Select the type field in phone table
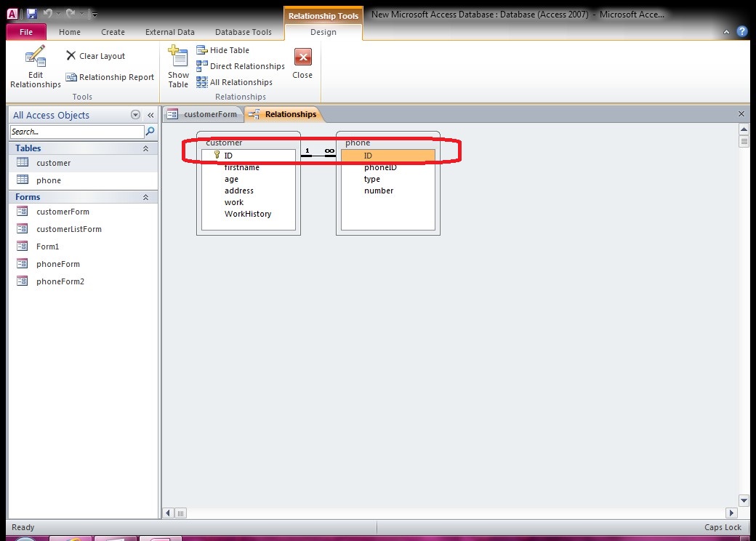Screen dimensions: 756x541 388,179
